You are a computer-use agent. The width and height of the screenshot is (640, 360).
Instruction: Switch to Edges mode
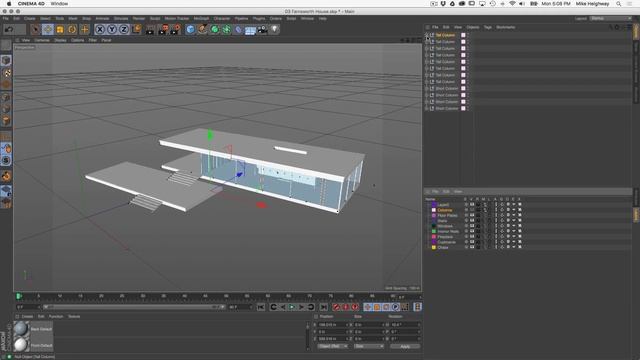coord(6,109)
